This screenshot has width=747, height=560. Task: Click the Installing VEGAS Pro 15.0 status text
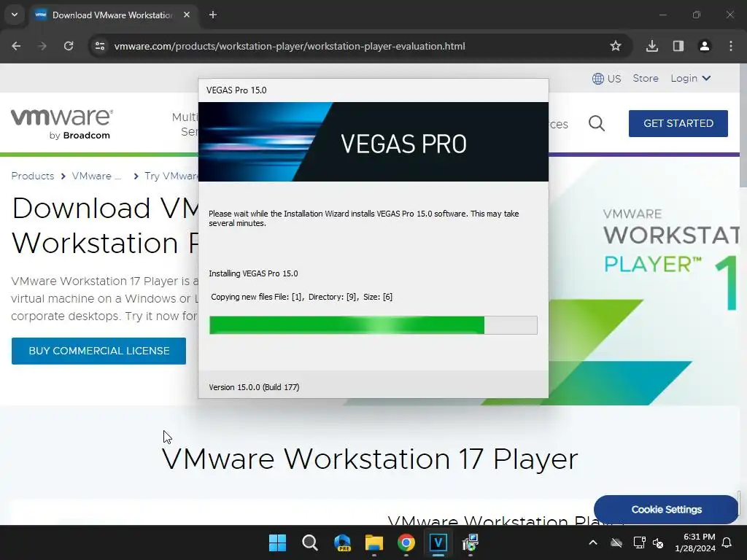click(x=253, y=273)
